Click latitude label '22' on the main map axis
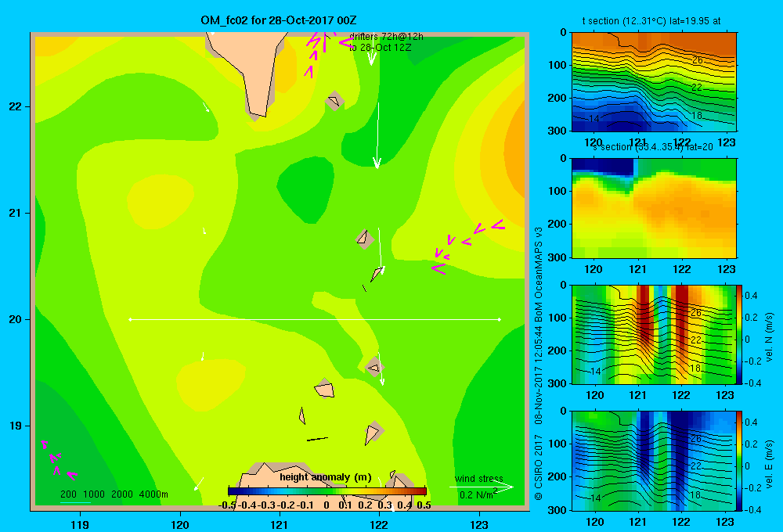 point(16,106)
